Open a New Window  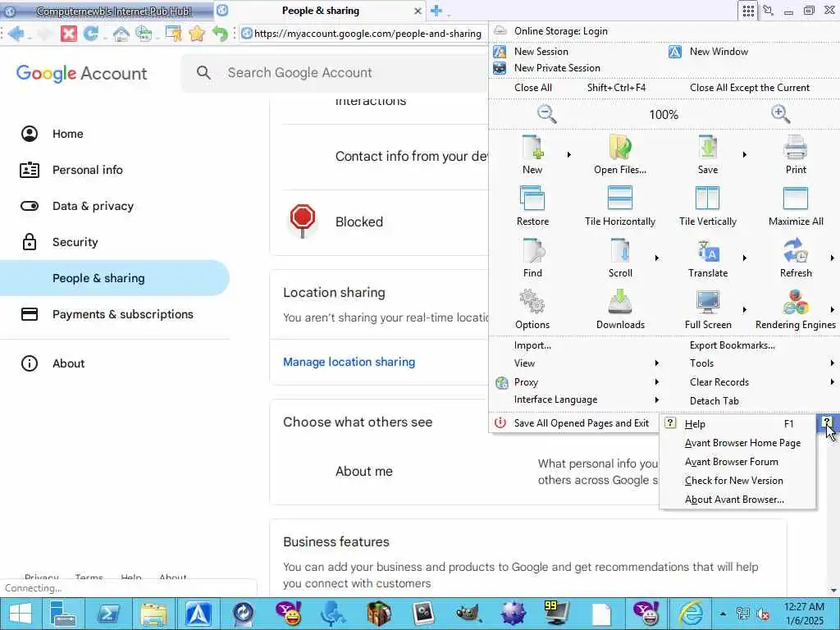719,52
